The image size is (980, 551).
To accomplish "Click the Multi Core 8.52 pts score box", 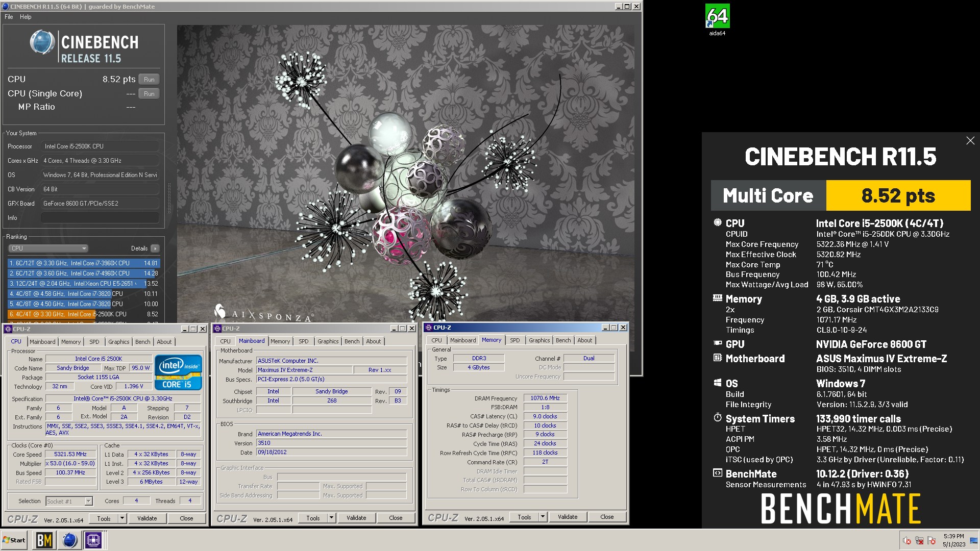I will pyautogui.click(x=898, y=195).
